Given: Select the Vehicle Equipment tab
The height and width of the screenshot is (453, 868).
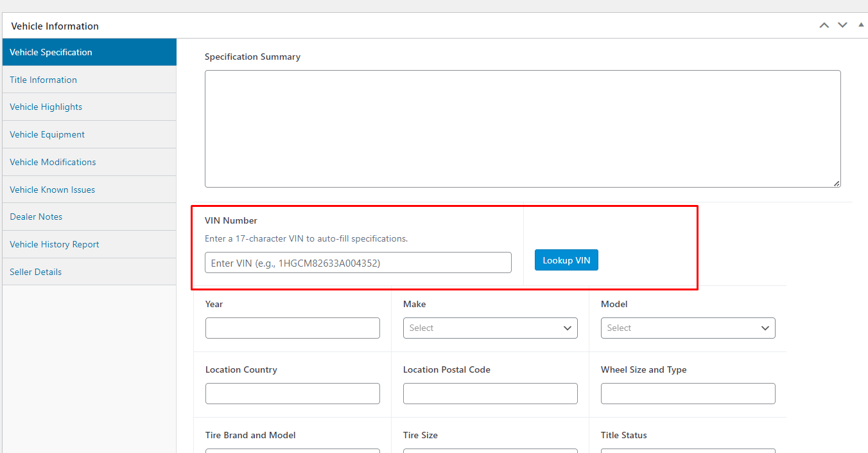Looking at the screenshot, I should pos(89,134).
